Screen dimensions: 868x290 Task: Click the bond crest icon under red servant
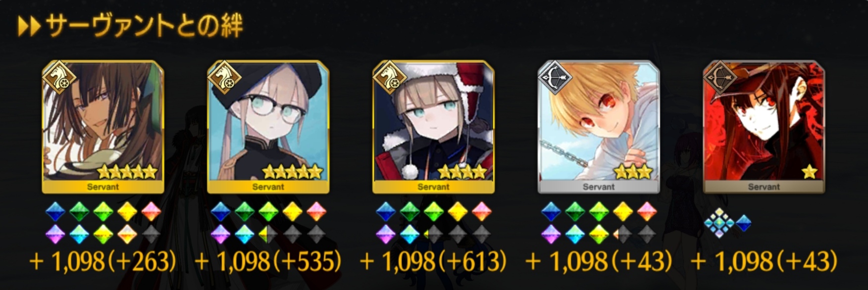pyautogui.click(x=719, y=223)
